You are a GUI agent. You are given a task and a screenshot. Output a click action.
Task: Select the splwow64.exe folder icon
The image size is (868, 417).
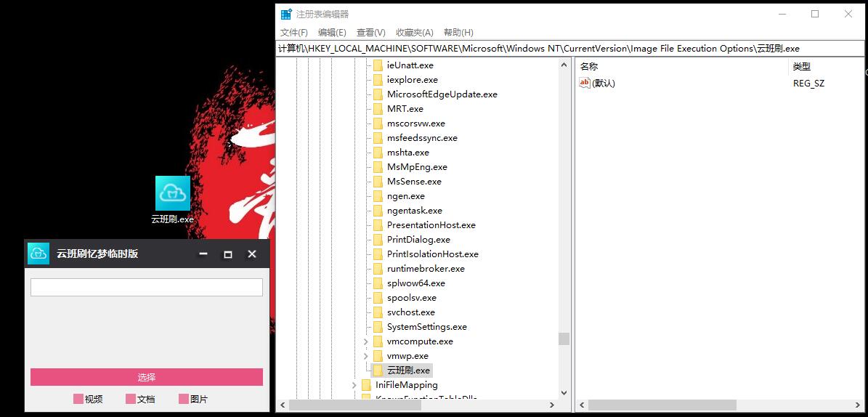pos(378,283)
